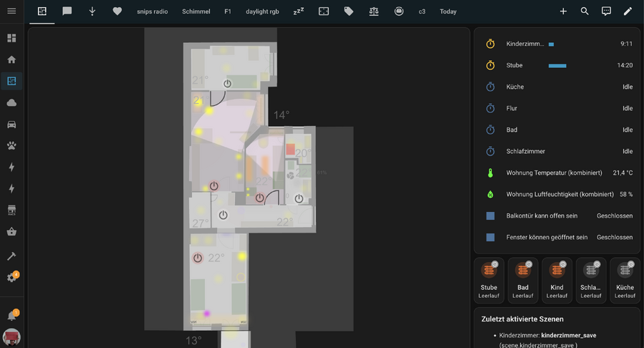
Task: Open the hamburger sidebar menu
Action: click(x=11, y=11)
